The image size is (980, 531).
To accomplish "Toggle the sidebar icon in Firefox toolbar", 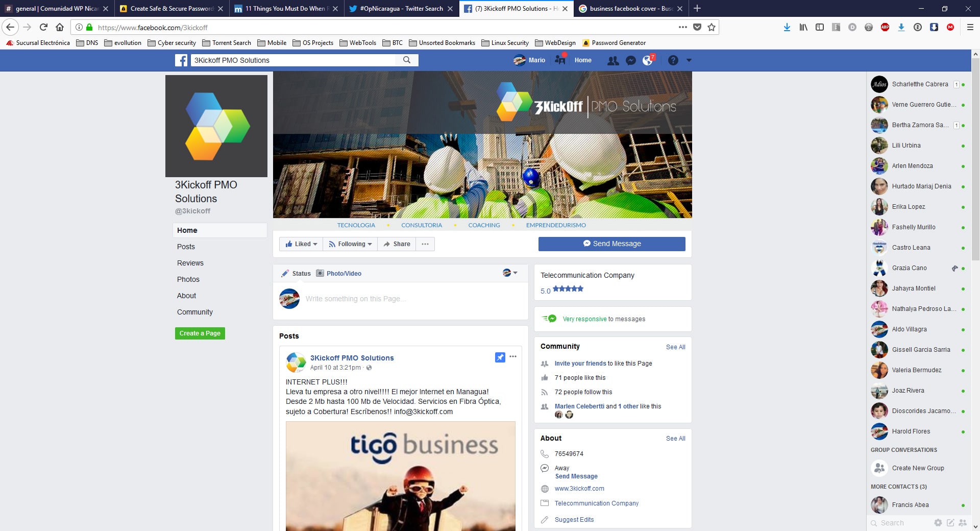I will pyautogui.click(x=820, y=27).
